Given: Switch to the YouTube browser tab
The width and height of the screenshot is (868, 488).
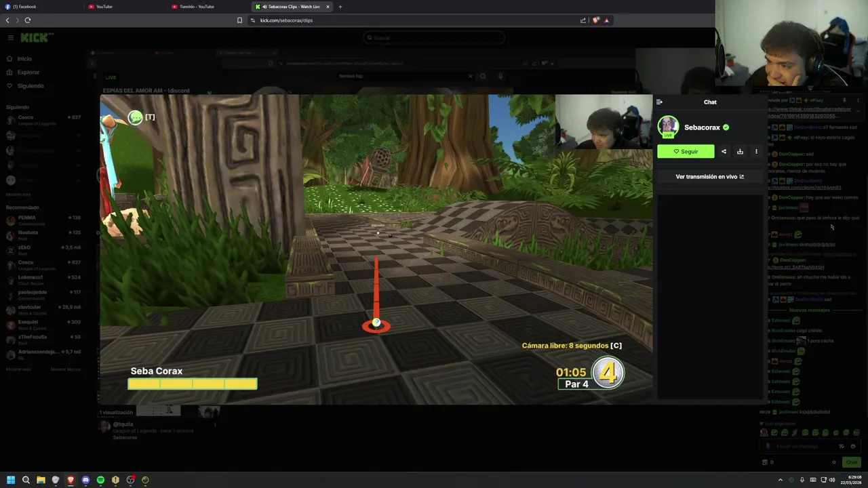Looking at the screenshot, I should tap(125, 7).
